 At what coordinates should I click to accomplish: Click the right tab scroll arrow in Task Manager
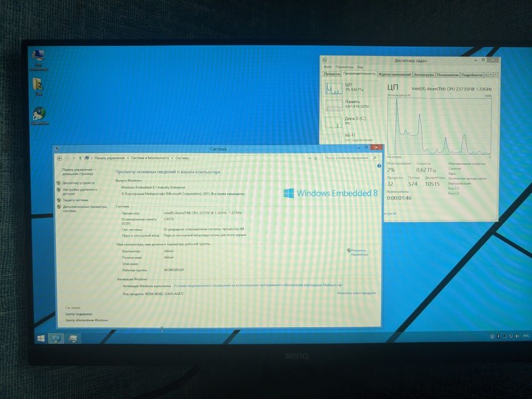coord(496,75)
